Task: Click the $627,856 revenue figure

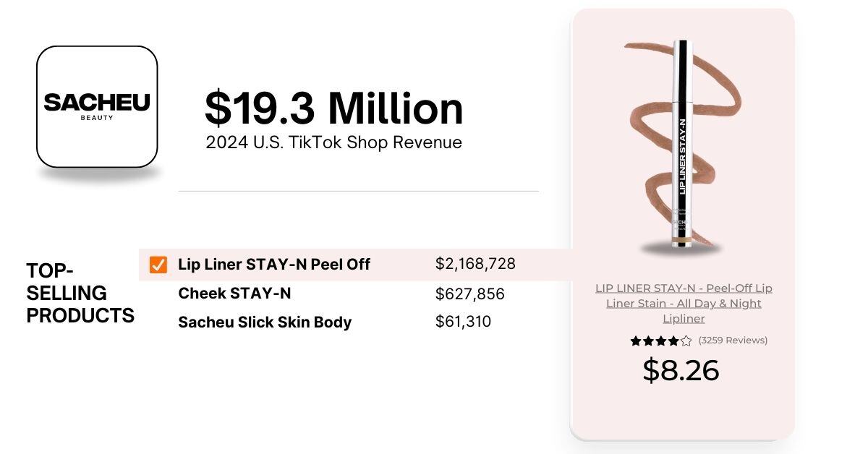Action: 469,294
